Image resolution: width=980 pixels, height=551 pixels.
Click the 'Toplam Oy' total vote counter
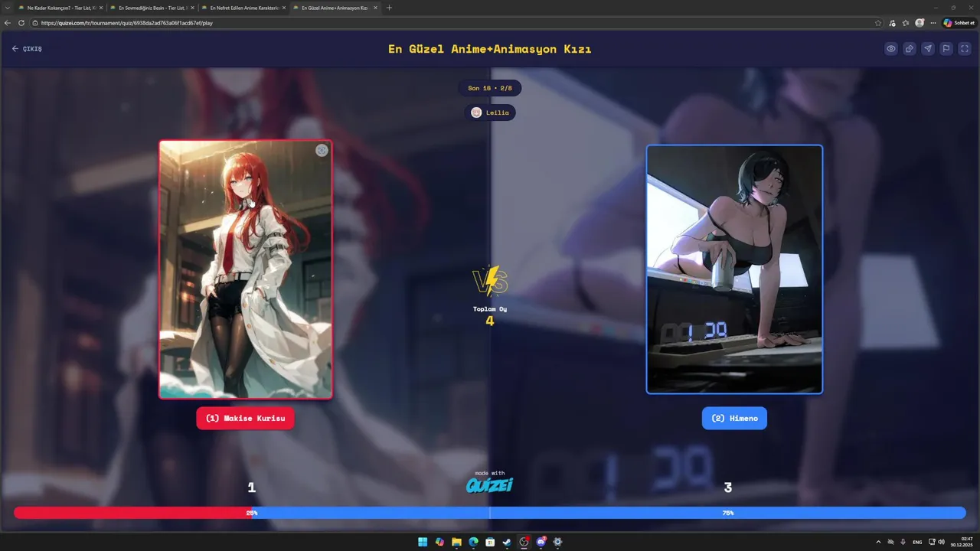pyautogui.click(x=490, y=315)
